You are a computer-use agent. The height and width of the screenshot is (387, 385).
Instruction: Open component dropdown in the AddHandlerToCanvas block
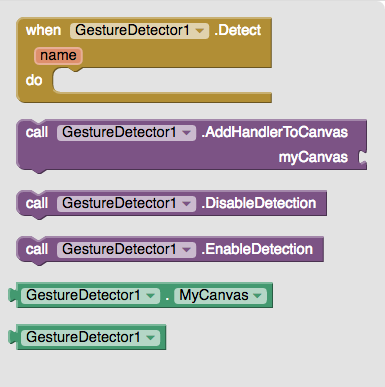click(126, 133)
